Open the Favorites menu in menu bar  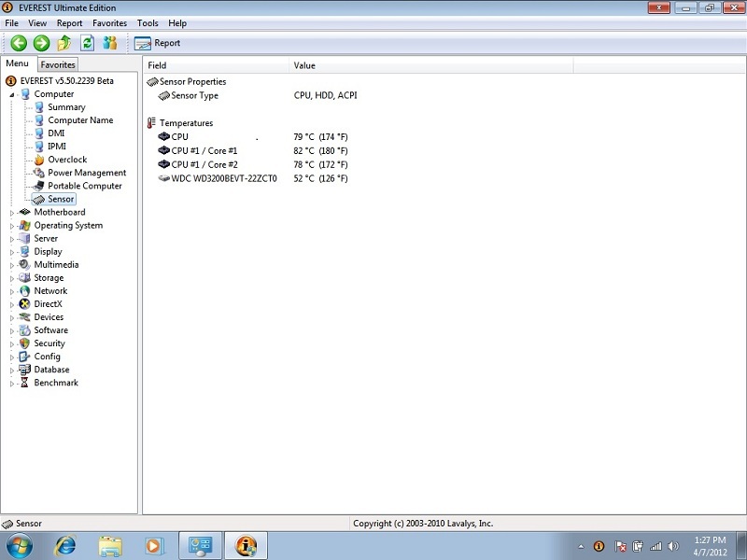[x=109, y=22]
